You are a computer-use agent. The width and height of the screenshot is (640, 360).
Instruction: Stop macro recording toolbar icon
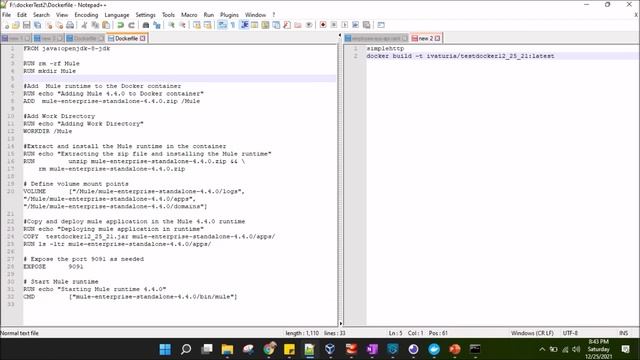334,25
